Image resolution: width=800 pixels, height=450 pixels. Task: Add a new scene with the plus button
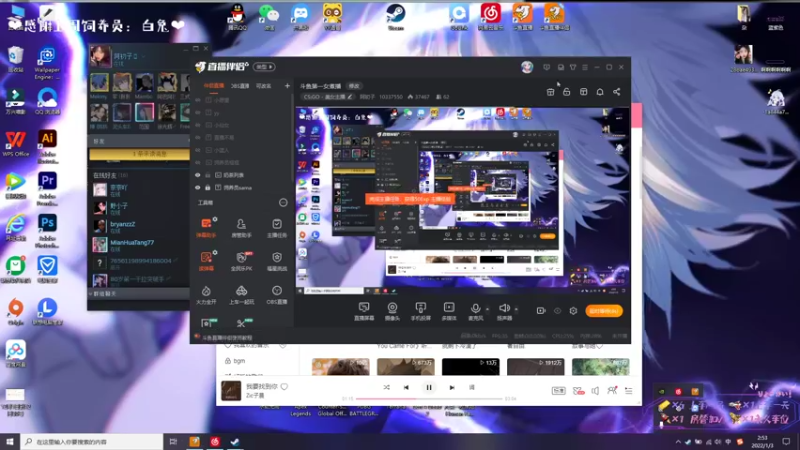point(287,86)
